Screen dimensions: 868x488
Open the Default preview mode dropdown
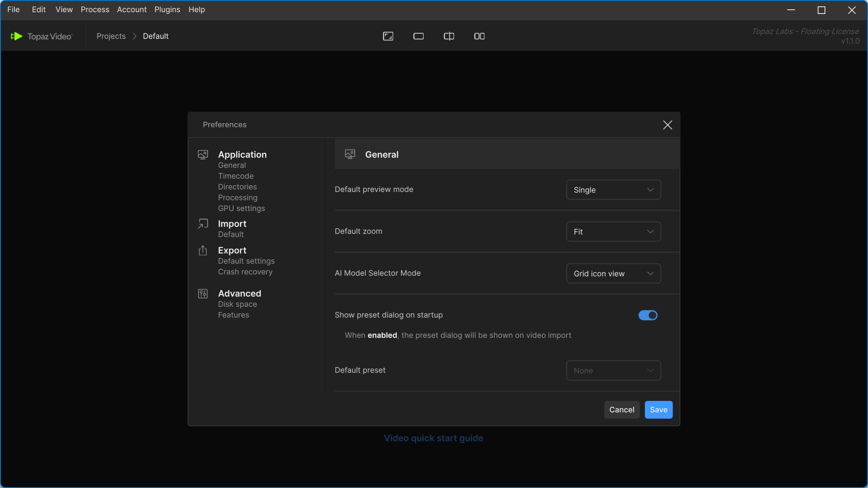coord(613,190)
